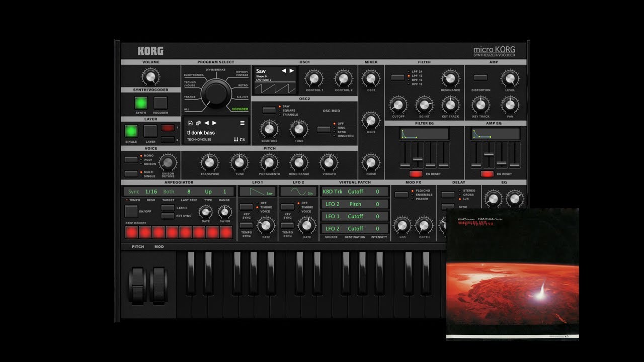Click the Amp EG envelope graph display

(495, 134)
